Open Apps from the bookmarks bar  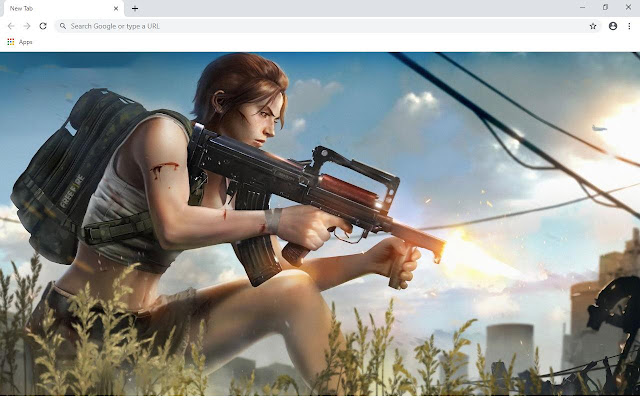20,42
